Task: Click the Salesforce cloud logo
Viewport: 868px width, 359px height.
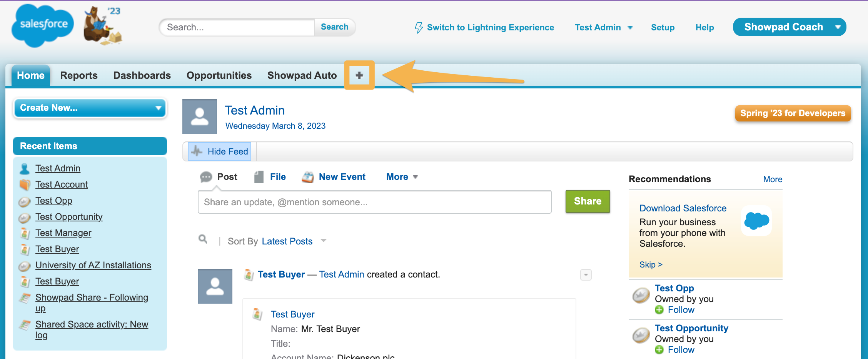Action: [x=42, y=25]
